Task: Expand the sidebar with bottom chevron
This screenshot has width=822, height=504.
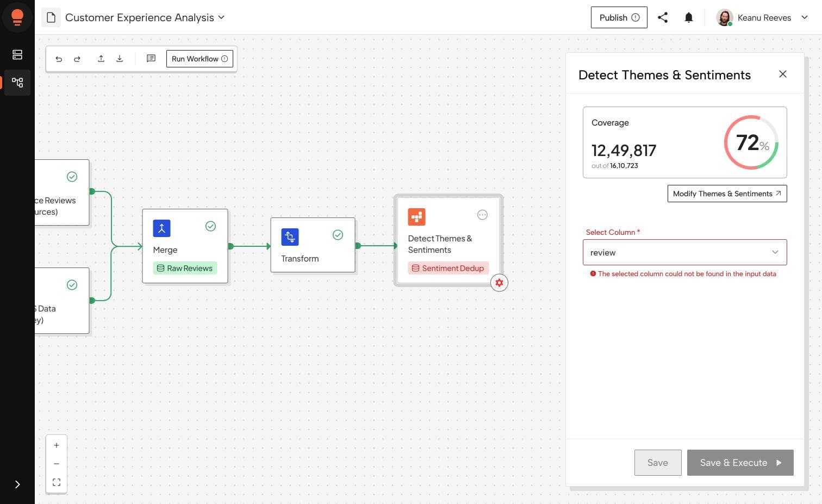Action: [17, 484]
